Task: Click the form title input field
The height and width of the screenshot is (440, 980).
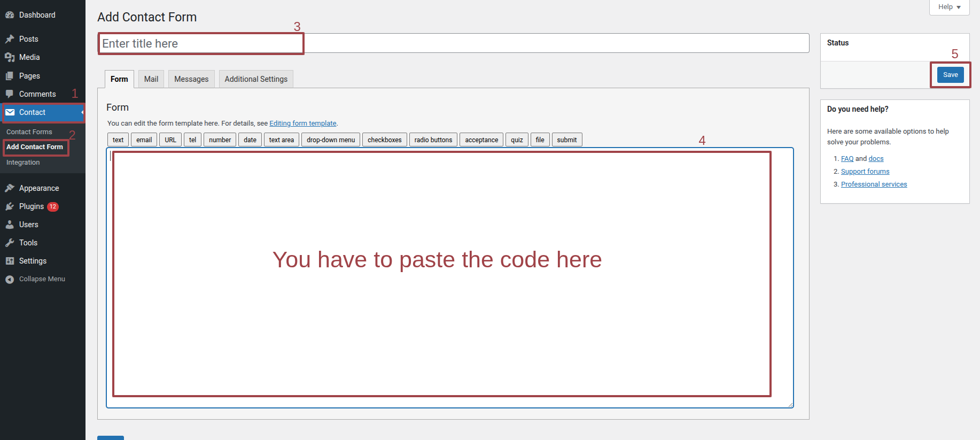Action: [453, 43]
